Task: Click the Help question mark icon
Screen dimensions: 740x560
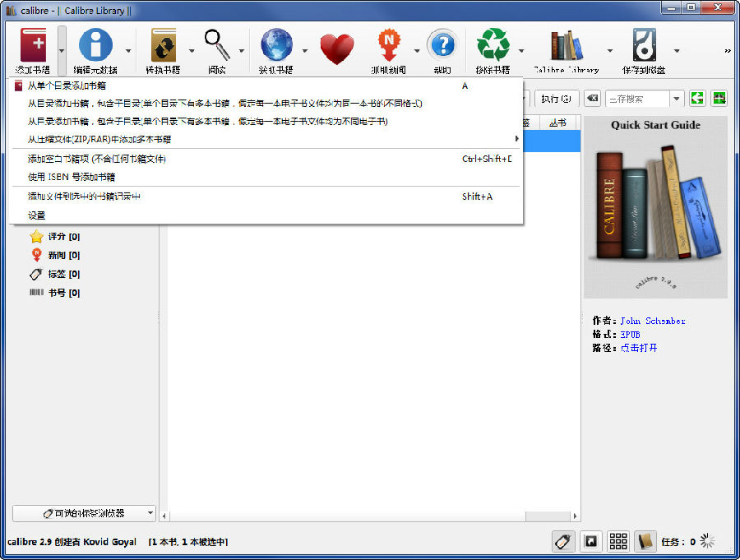Action: (x=442, y=45)
